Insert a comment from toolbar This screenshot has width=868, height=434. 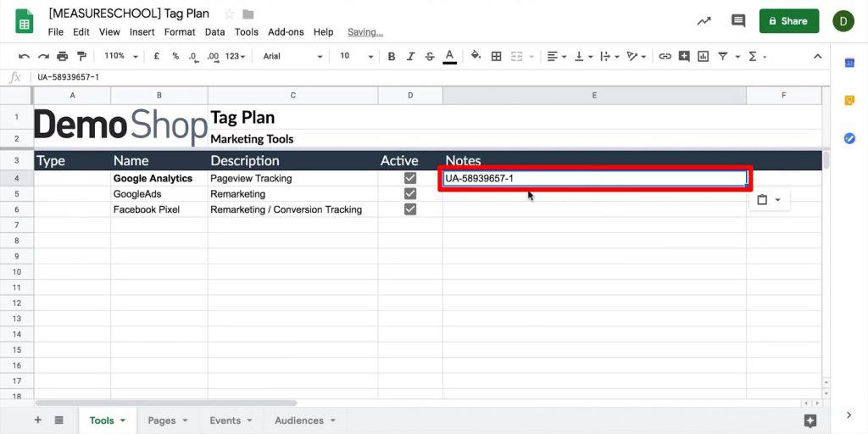(x=684, y=56)
